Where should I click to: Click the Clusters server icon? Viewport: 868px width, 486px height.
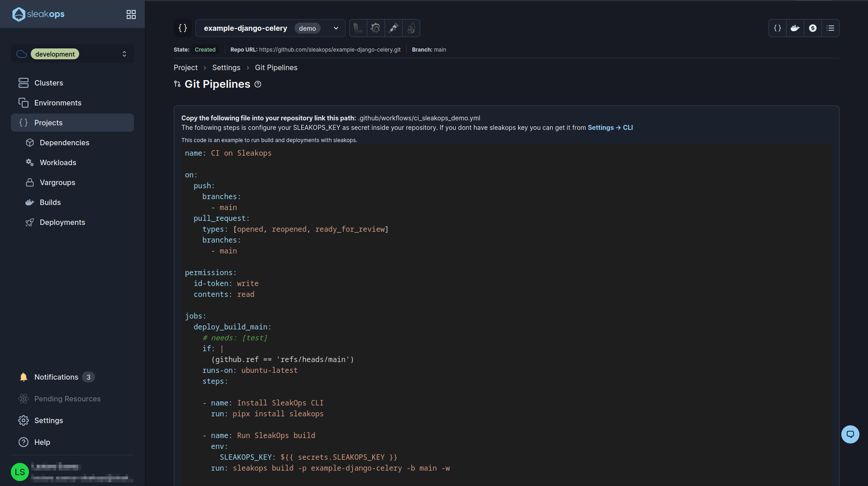click(x=24, y=83)
